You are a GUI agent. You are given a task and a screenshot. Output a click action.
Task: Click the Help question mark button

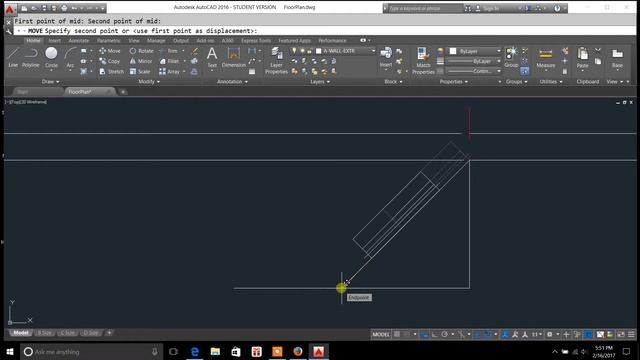(557, 8)
